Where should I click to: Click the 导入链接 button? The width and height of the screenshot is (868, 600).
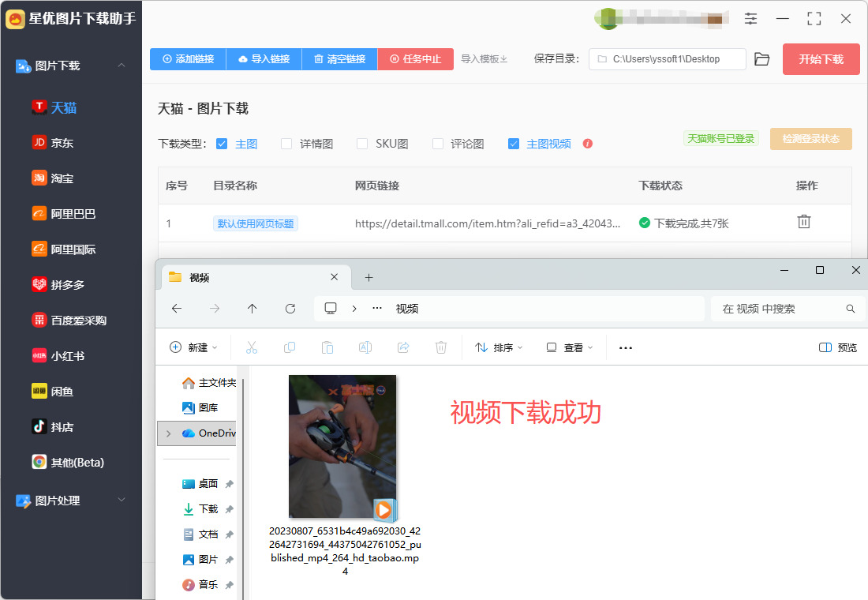264,59
